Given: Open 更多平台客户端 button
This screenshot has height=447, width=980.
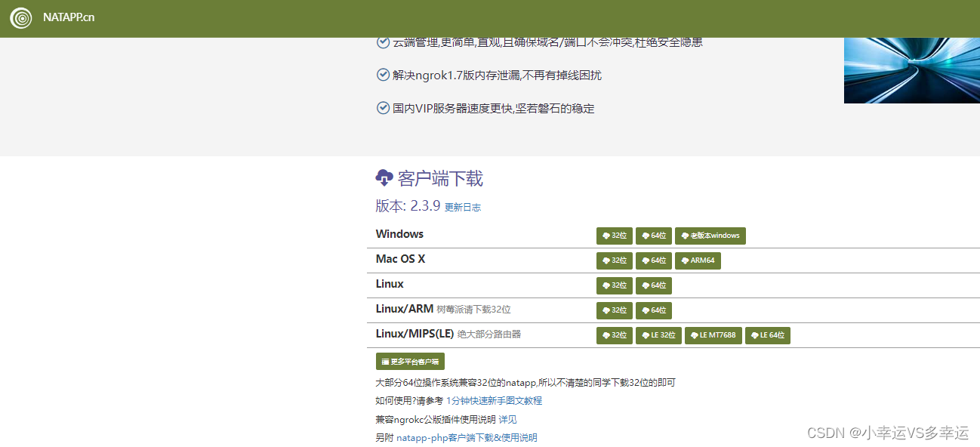Looking at the screenshot, I should click(410, 362).
